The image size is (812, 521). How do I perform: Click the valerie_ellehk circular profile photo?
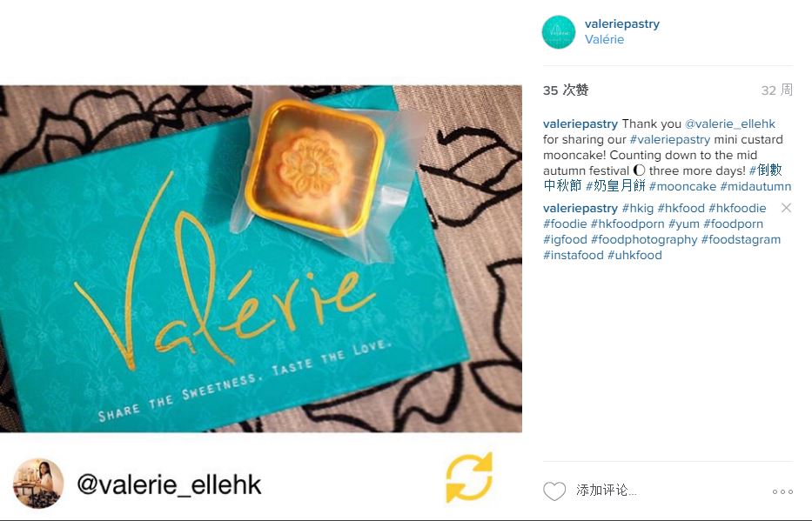(x=37, y=484)
